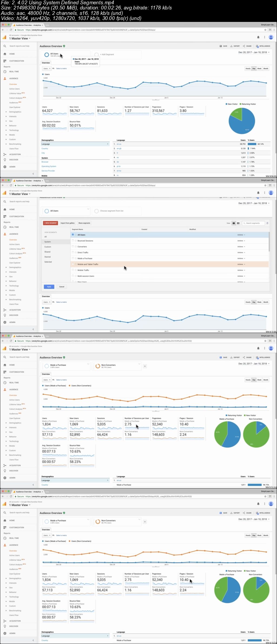Click Discover lightbulb icon in top frame
The height and width of the screenshot is (644, 277).
(5, 160)
